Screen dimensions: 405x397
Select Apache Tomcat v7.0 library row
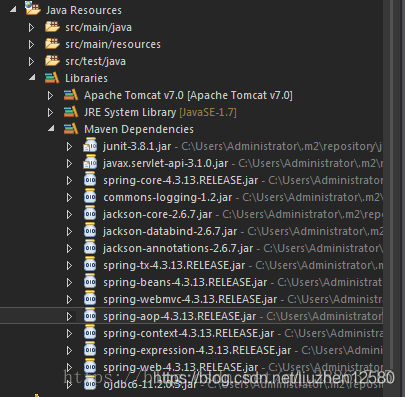(188, 95)
